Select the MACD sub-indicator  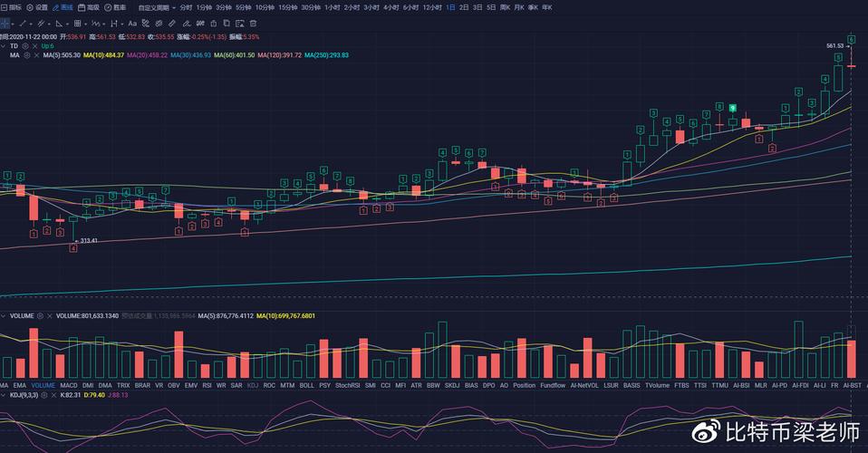click(x=69, y=385)
